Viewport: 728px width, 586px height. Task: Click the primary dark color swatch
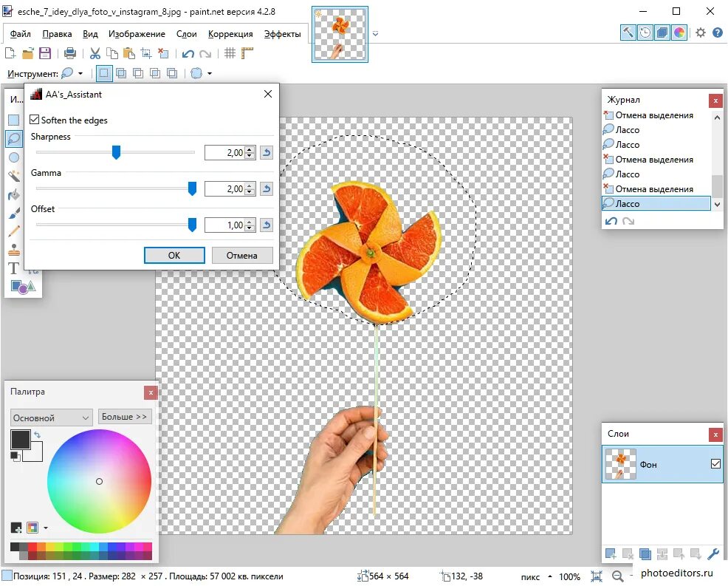20,439
